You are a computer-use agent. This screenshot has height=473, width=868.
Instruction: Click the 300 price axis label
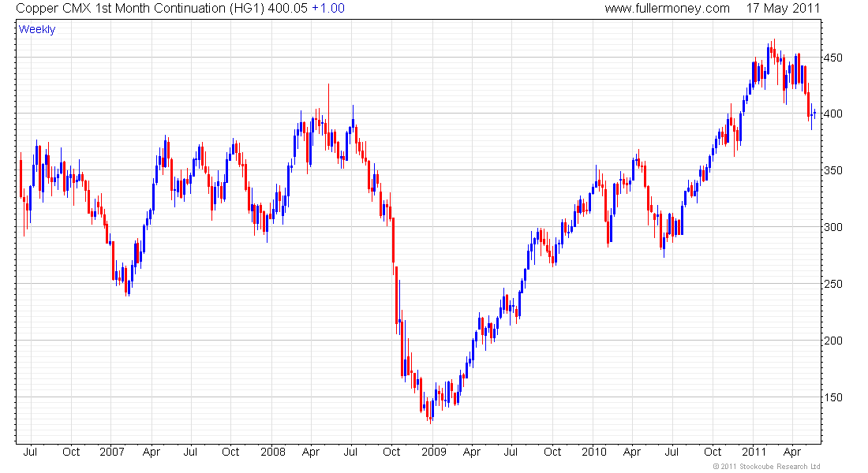(x=833, y=227)
